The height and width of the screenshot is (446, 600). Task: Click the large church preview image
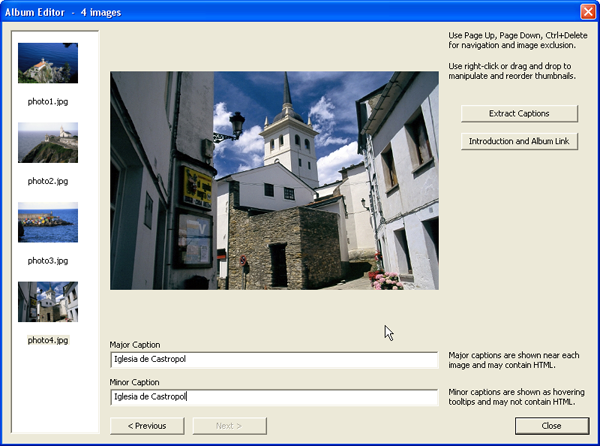[274, 180]
